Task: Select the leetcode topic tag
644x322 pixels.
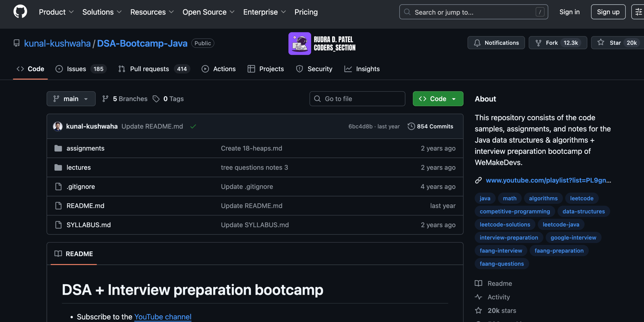Action: pyautogui.click(x=582, y=198)
